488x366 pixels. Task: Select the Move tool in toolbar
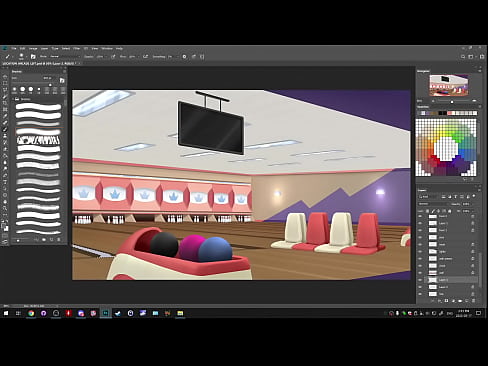[x=5, y=76]
